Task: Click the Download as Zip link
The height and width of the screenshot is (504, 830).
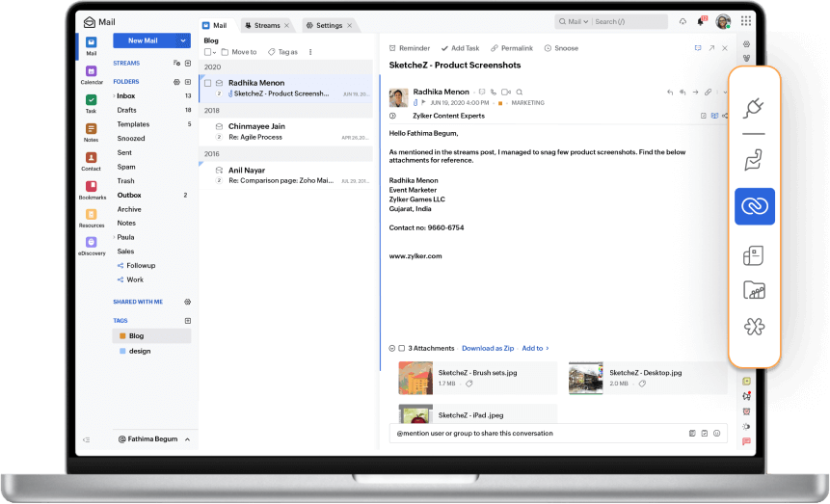Action: pyautogui.click(x=488, y=348)
